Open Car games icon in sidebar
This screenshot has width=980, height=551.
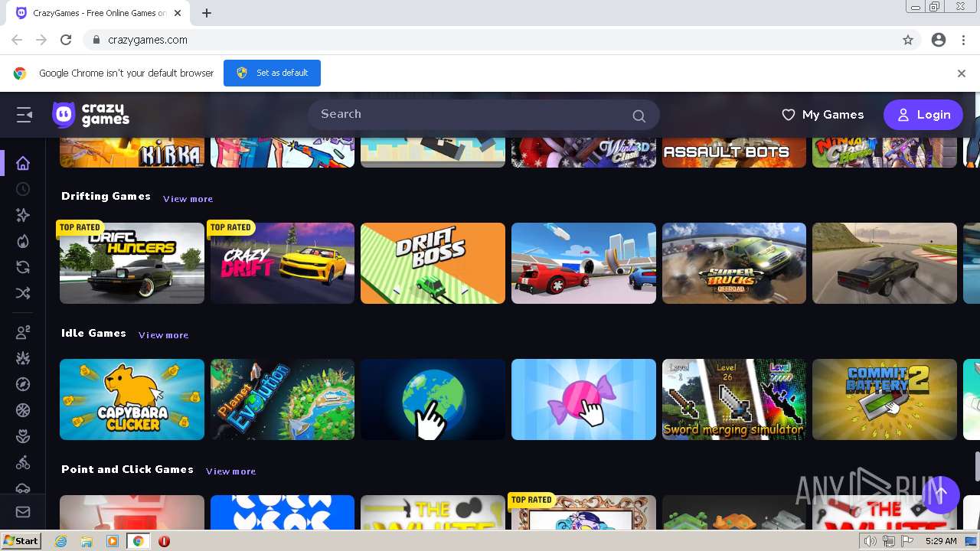pyautogui.click(x=23, y=487)
